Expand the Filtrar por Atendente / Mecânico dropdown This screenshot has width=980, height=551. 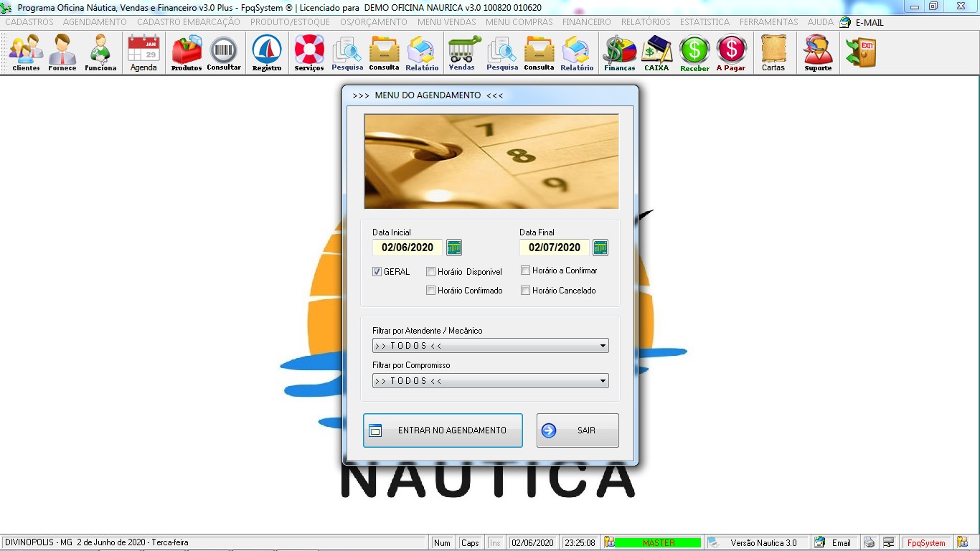pos(491,346)
